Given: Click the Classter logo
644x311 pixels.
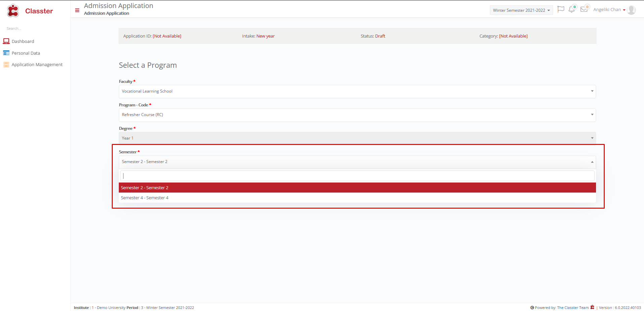Looking at the screenshot, I should pyautogui.click(x=13, y=11).
